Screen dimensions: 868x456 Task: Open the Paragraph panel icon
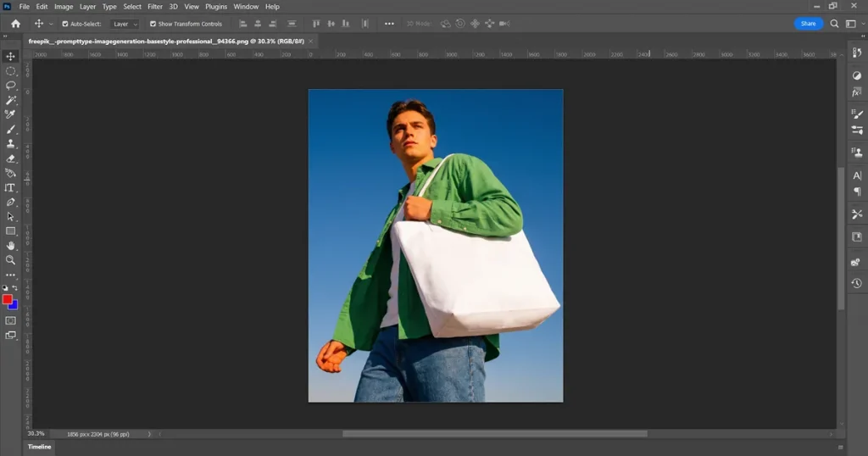pyautogui.click(x=857, y=192)
